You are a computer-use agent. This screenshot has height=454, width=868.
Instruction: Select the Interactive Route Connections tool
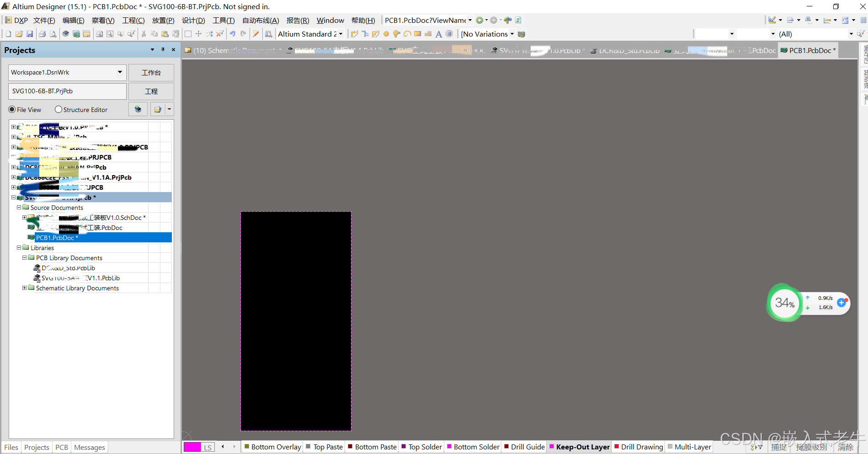[x=354, y=34]
